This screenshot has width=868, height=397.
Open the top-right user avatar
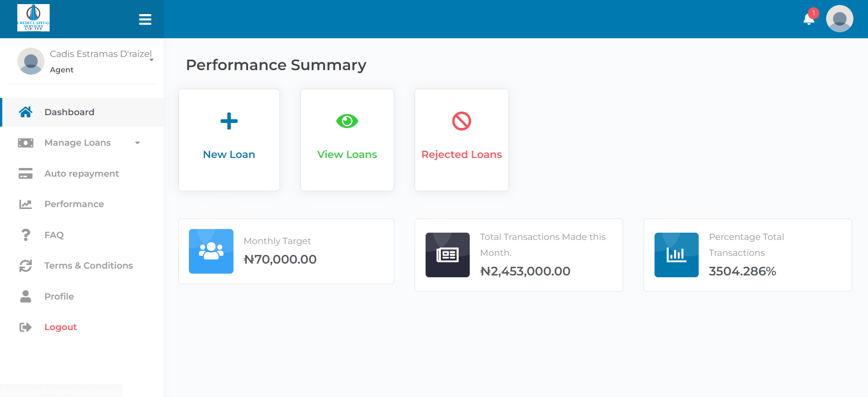pyautogui.click(x=839, y=19)
